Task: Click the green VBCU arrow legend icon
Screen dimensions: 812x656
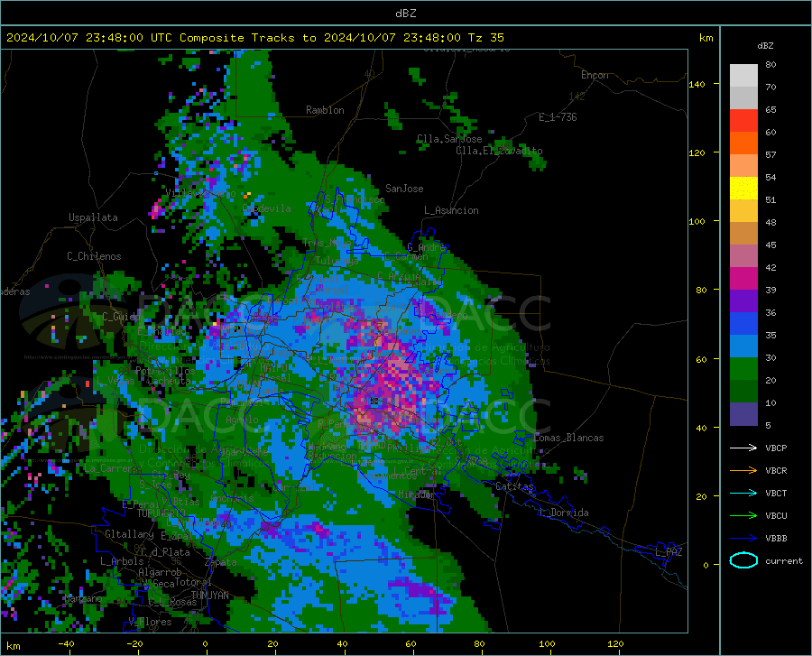Action: click(743, 515)
